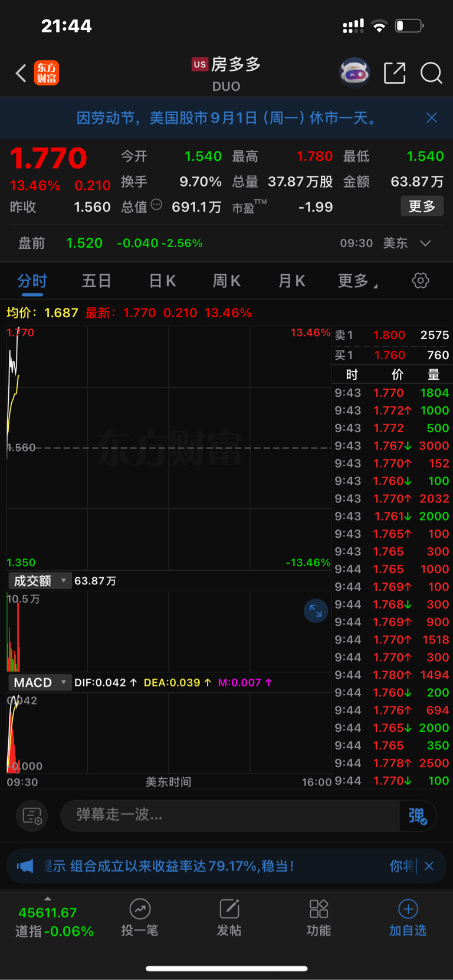Open 更多 chart period dropdown
453x980 pixels.
pos(357,281)
